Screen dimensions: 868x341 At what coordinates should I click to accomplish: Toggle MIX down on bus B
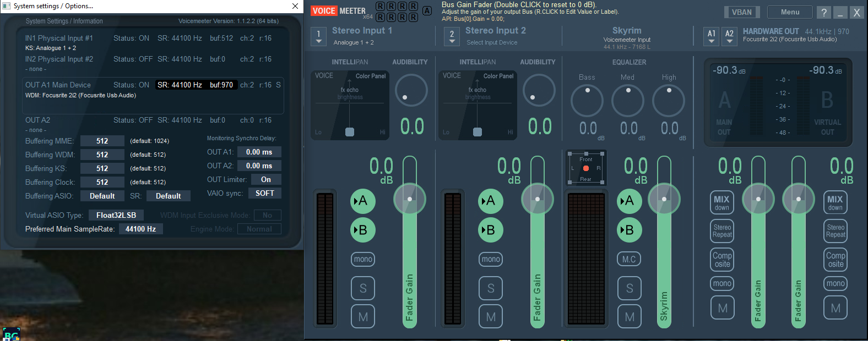click(836, 202)
